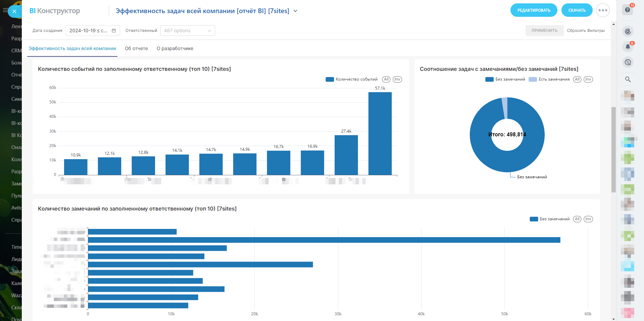Toggle 'Есть замечания' legend in donut chart
Screen dimensions: 644x321
pos(549,79)
